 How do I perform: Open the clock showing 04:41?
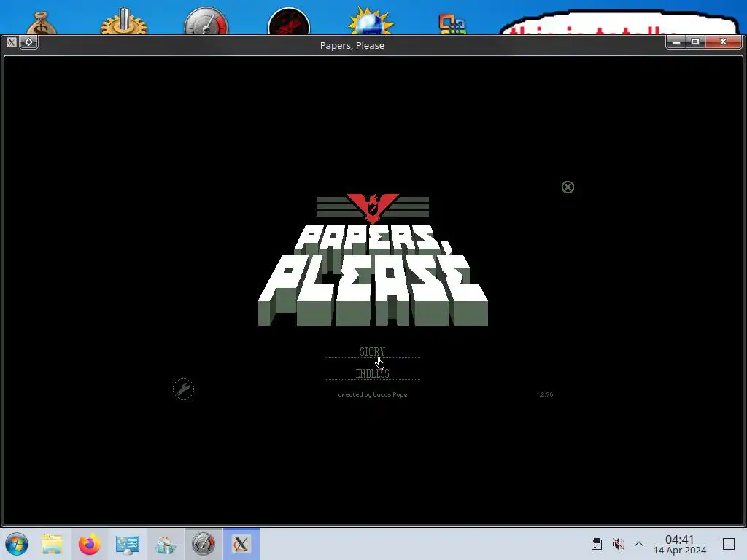[x=679, y=544]
